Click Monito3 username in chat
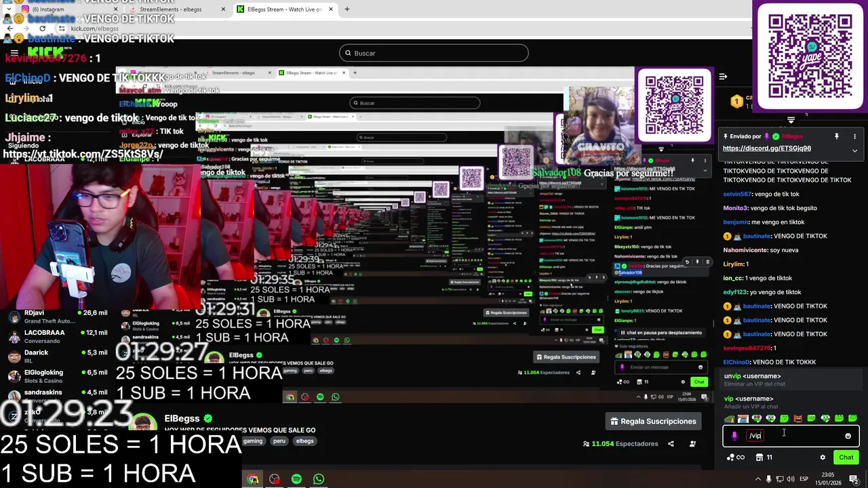The height and width of the screenshot is (488, 868). 736,208
